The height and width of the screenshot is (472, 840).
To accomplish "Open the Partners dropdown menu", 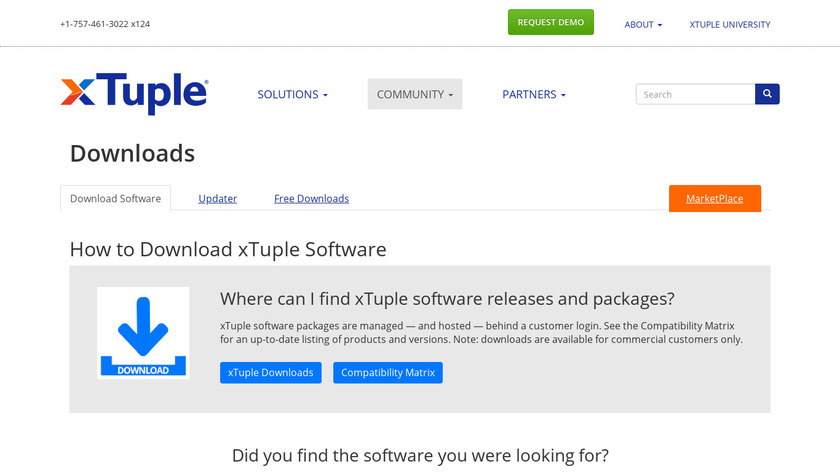I will [534, 94].
